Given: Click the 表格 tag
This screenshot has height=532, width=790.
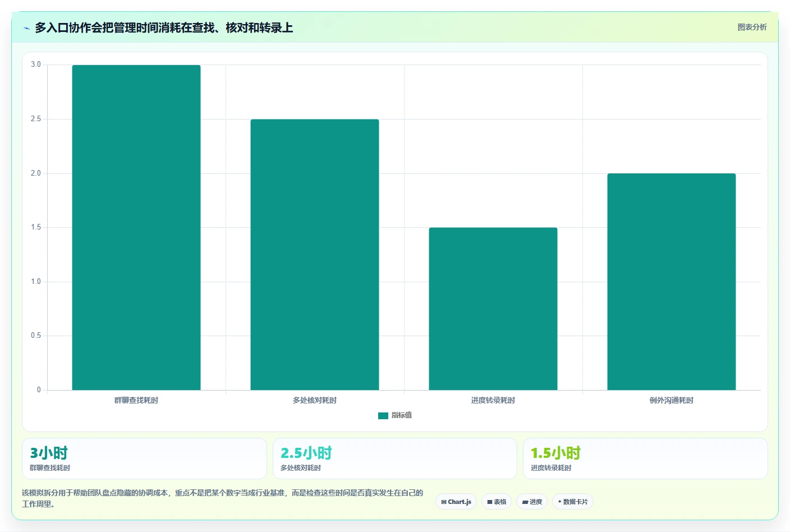Looking at the screenshot, I should pos(497,502).
